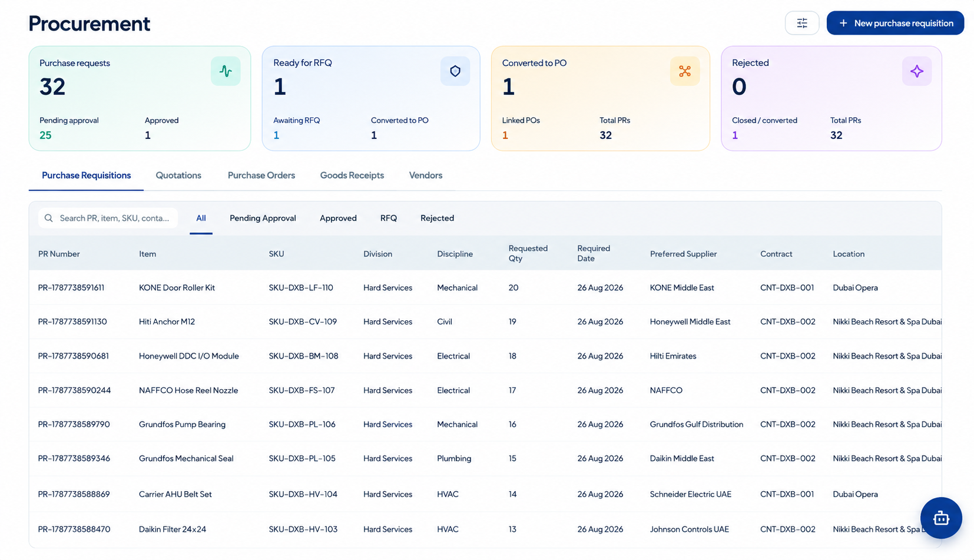This screenshot has height=560, width=974.
Task: Click the Requested Qty column header
Action: [528, 253]
